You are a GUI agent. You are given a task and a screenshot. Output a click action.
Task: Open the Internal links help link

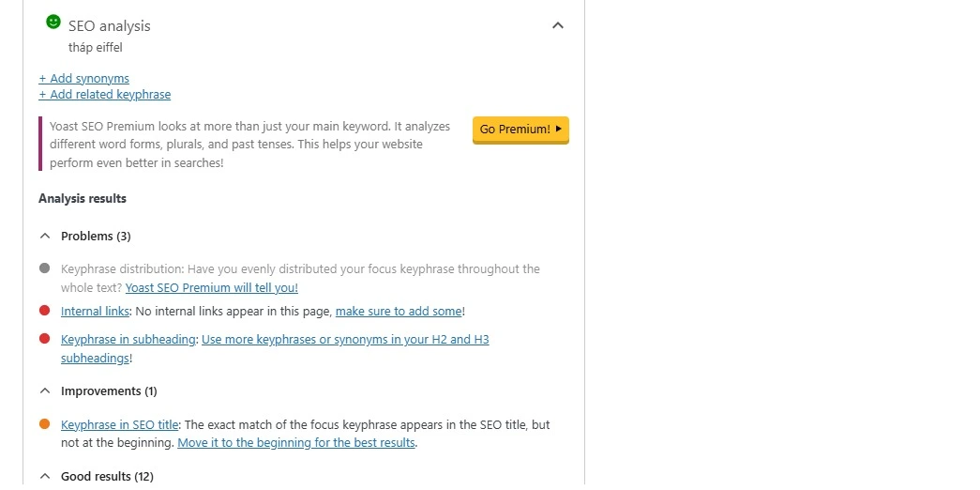click(95, 311)
